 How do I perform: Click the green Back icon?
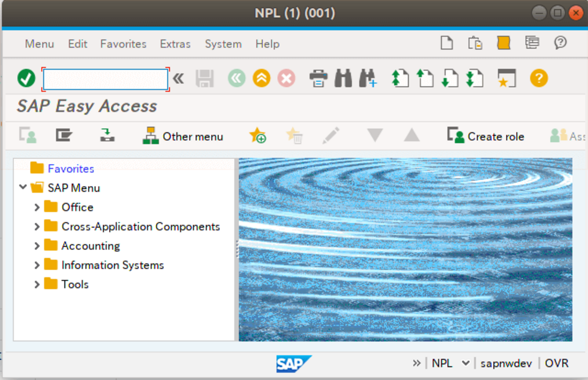coord(237,79)
